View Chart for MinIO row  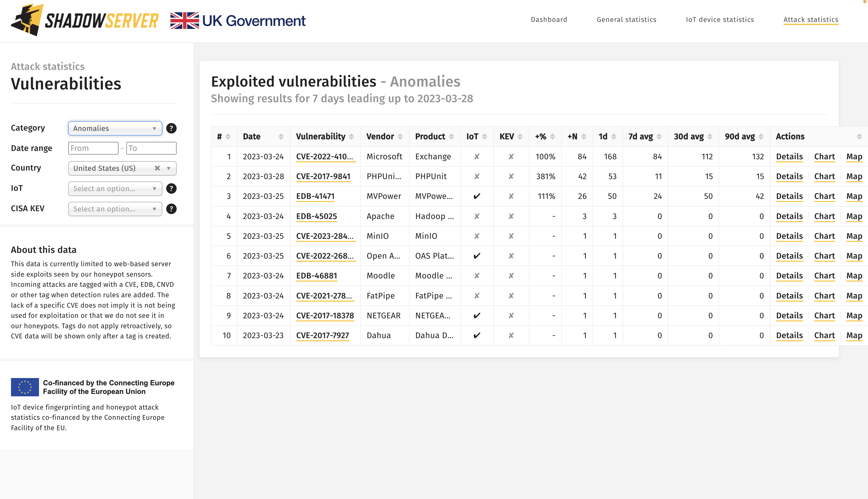[824, 236]
